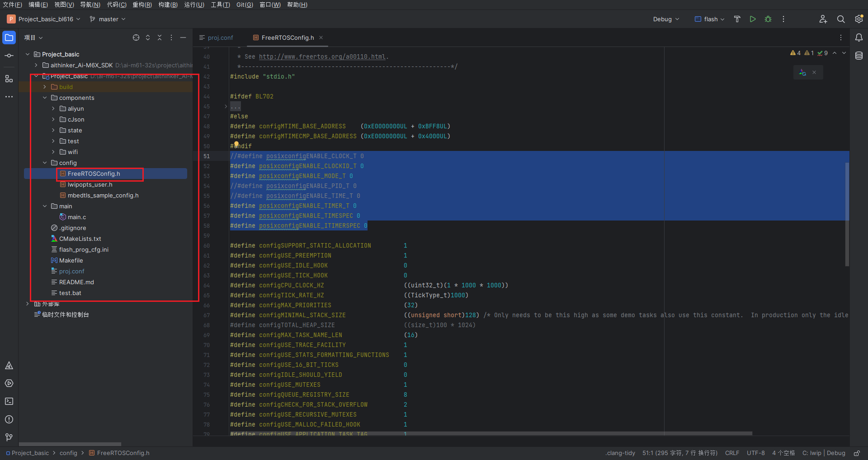Screen dimensions: 868x460
Task: Expand all project tree items
Action: point(148,38)
